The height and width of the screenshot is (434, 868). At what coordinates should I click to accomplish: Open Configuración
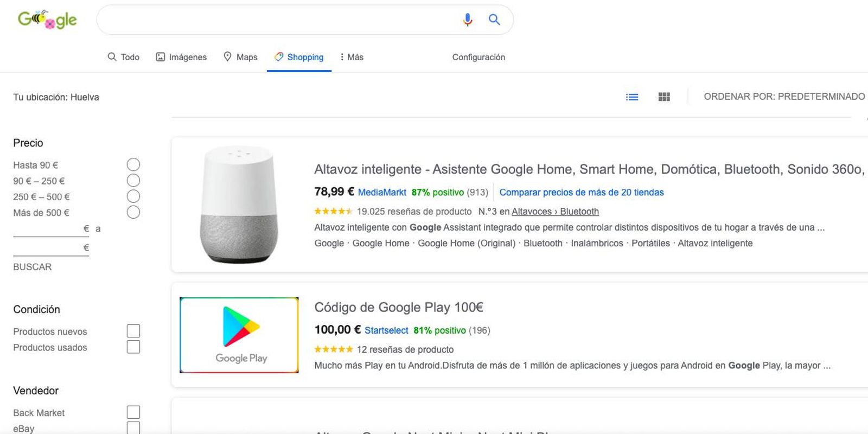tap(478, 57)
